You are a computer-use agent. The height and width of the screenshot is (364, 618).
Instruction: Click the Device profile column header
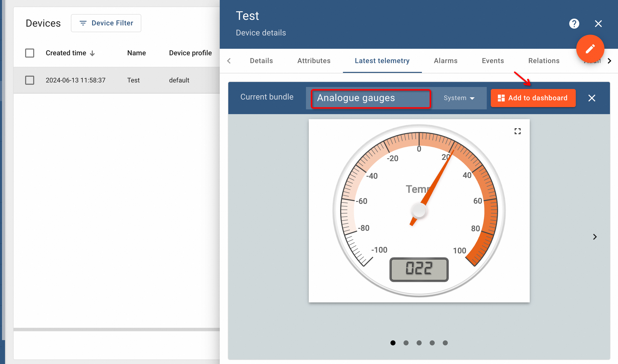pos(190,53)
